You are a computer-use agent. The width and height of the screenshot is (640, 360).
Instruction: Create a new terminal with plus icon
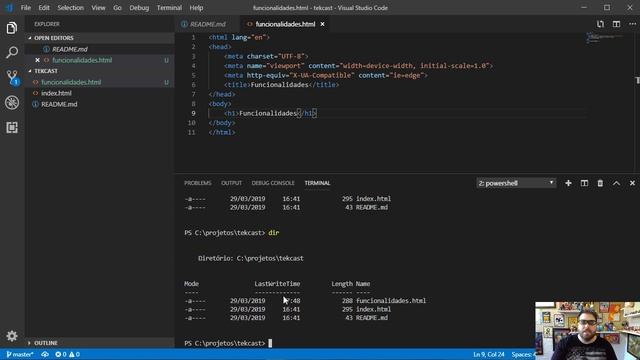(x=568, y=183)
